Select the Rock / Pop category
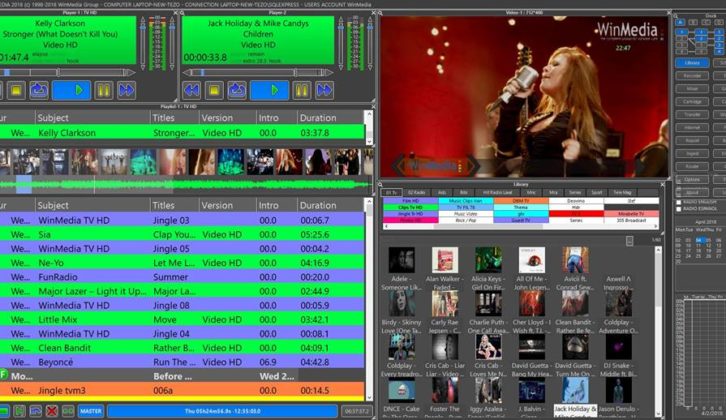This screenshot has width=726, height=420. click(x=466, y=220)
